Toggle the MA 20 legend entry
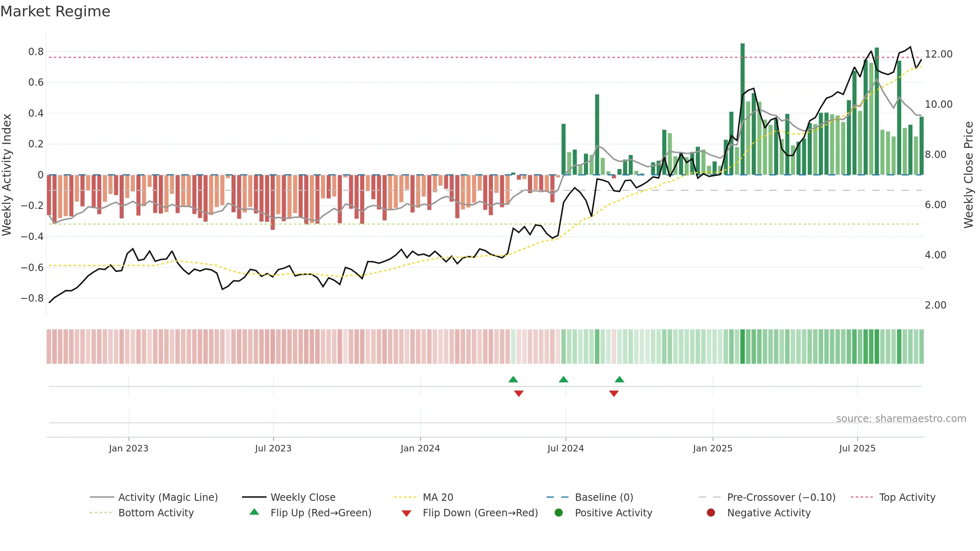The image size is (980, 551). coord(424,497)
